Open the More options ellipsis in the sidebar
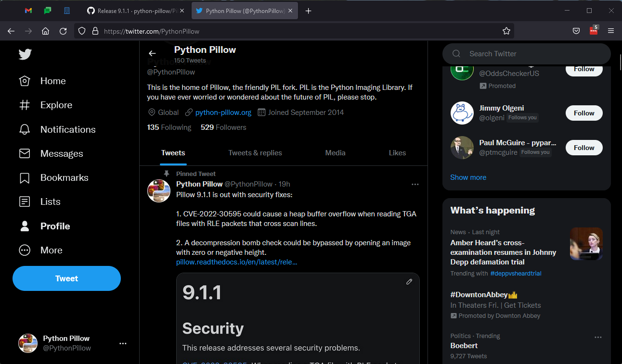 (x=25, y=250)
